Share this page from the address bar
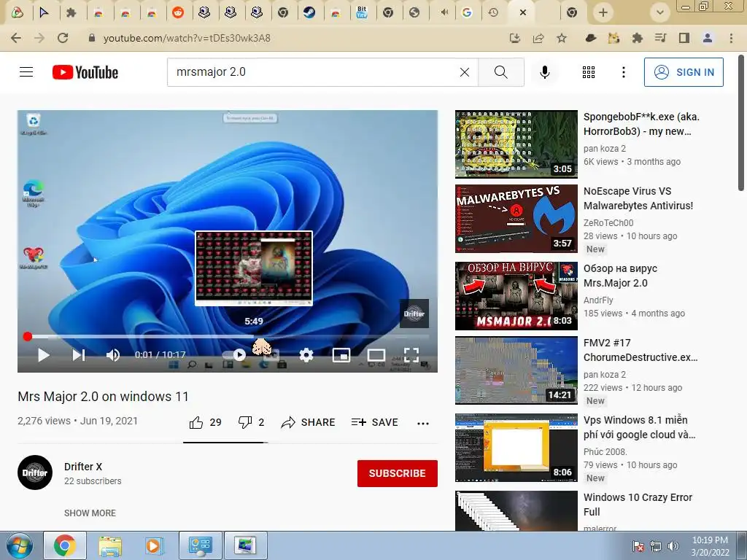The height and width of the screenshot is (560, 747). point(538,38)
